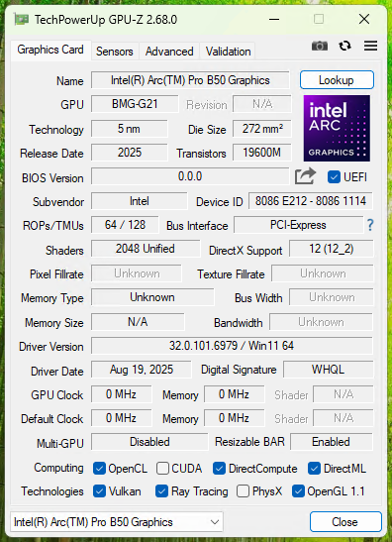Click the Multi-GPU field Disabled
Viewport: 392px width, 542px height.
click(149, 442)
